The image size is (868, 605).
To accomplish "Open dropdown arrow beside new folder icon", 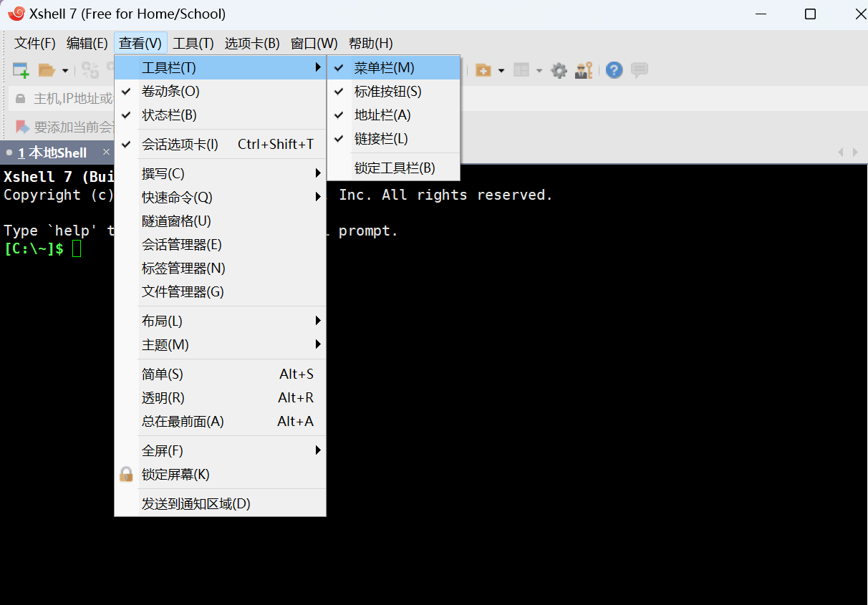I will 501,70.
